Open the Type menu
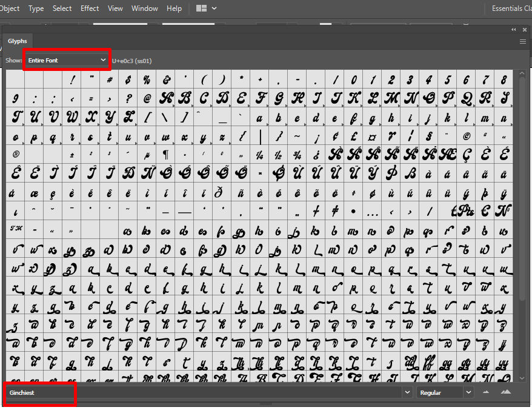 pyautogui.click(x=36, y=8)
